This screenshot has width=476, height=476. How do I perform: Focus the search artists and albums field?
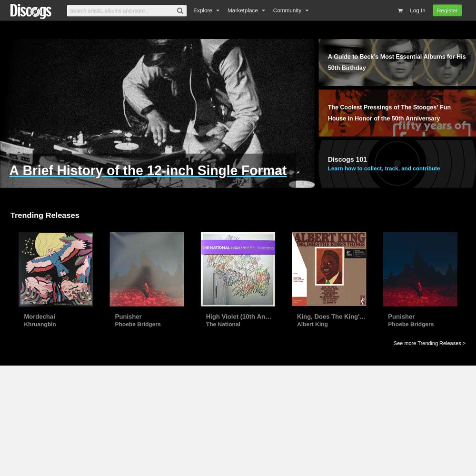(x=121, y=11)
